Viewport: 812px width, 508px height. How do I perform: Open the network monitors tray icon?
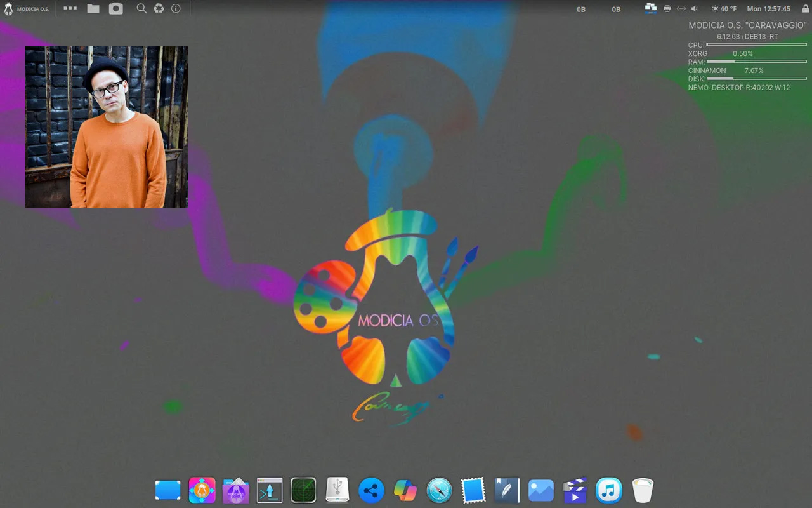650,8
